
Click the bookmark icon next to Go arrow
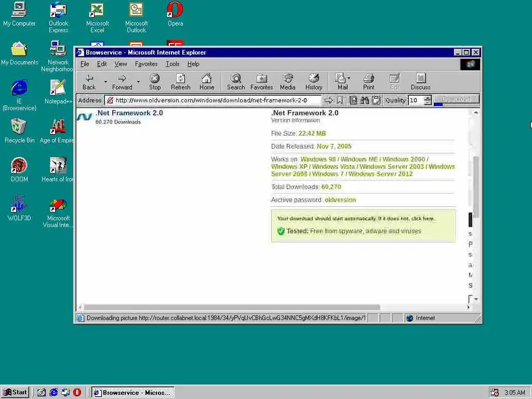[339, 100]
